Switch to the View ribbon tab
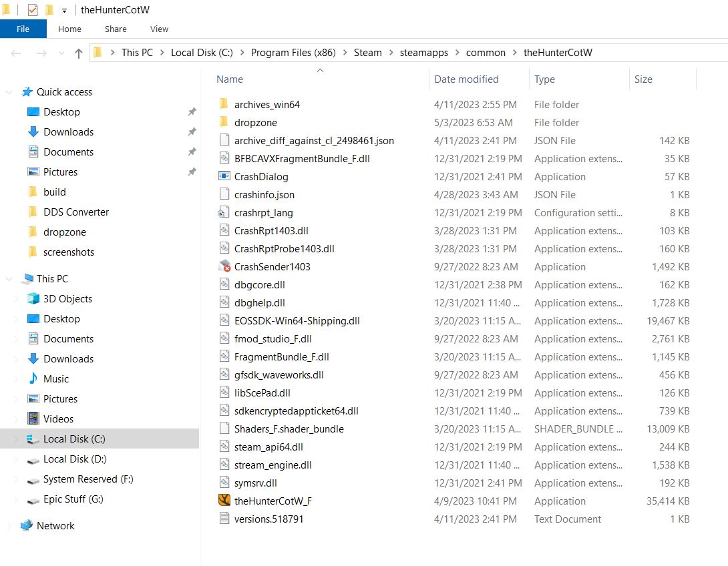Screen dimensions: 728x566 tap(159, 29)
